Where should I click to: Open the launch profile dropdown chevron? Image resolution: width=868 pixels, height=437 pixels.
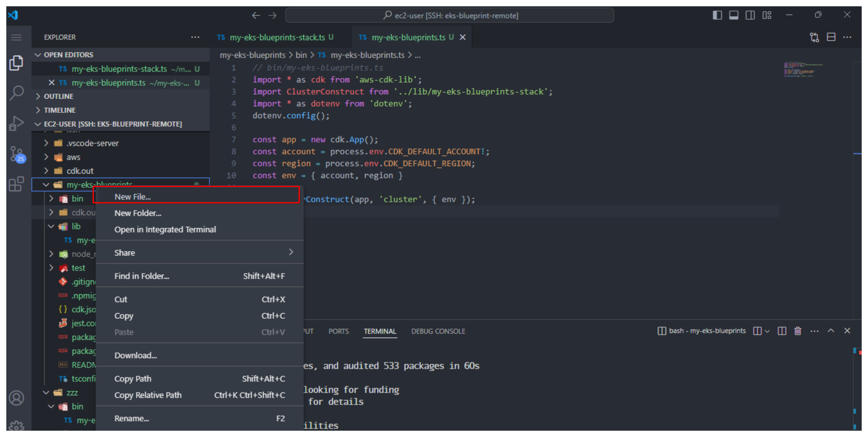pos(767,331)
